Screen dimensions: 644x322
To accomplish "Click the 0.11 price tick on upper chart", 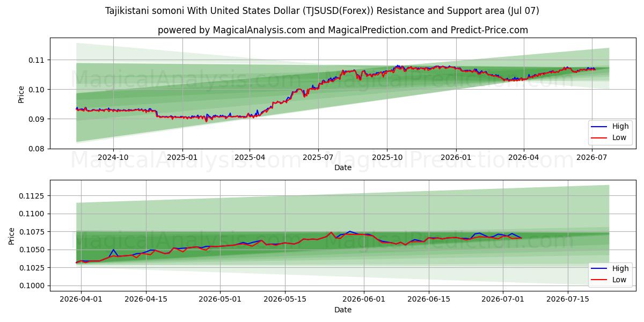I will click(x=38, y=60).
